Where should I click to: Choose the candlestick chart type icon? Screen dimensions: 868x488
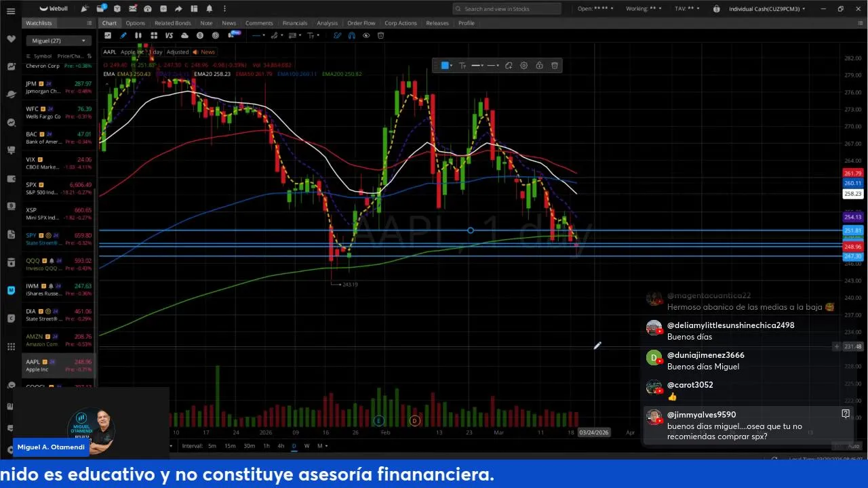138,35
